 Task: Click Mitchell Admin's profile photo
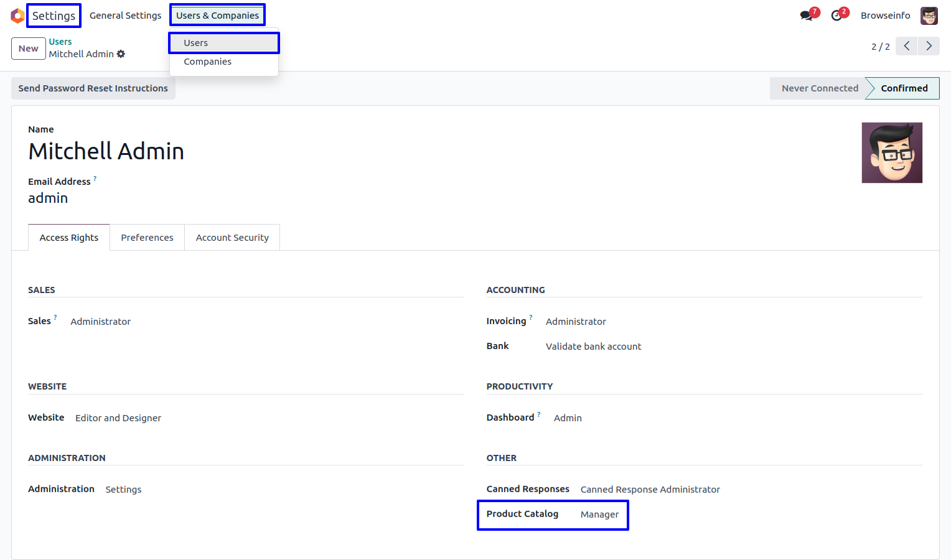click(891, 152)
